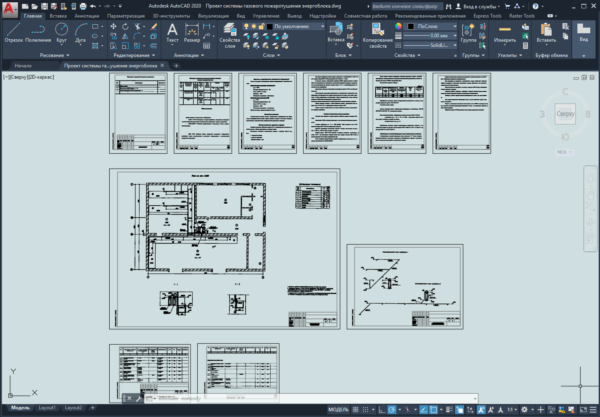Open the linetype dropdown SolidLi...
600x417 pixels.
click(430, 45)
